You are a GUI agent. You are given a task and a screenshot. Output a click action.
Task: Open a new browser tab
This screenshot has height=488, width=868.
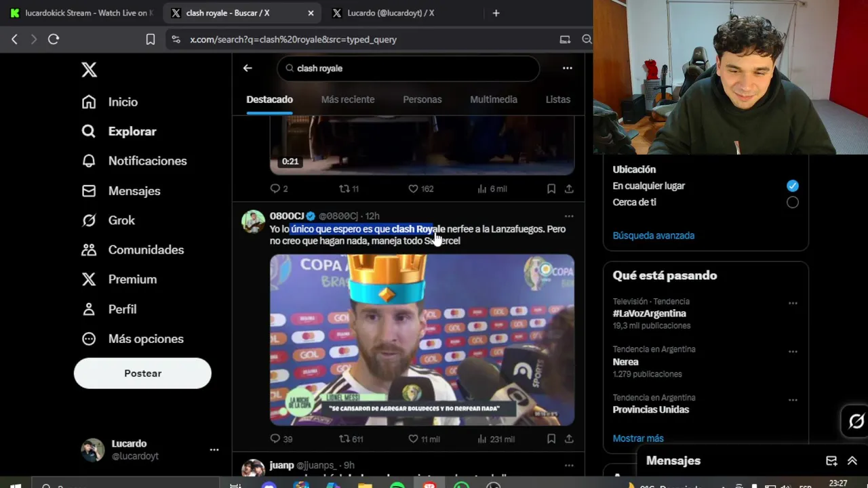(496, 13)
